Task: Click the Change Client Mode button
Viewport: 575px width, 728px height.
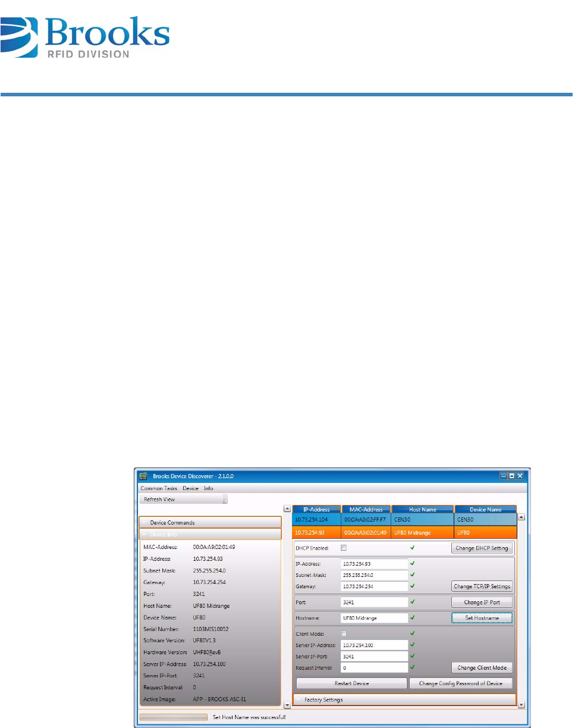Action: click(x=482, y=668)
